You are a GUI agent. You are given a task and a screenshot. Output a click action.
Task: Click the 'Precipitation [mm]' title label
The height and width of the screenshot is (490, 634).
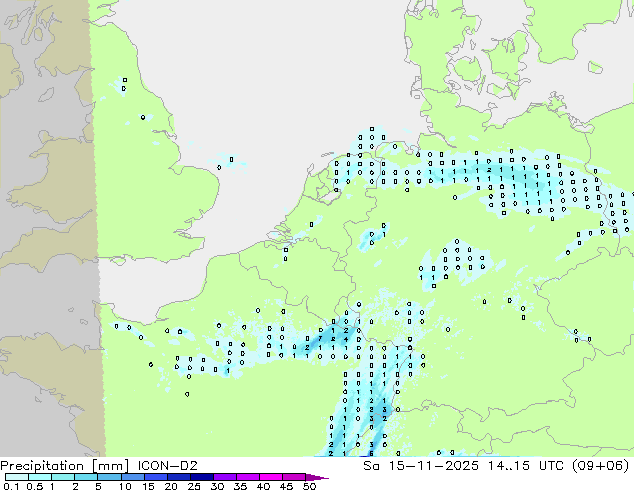[65, 466]
